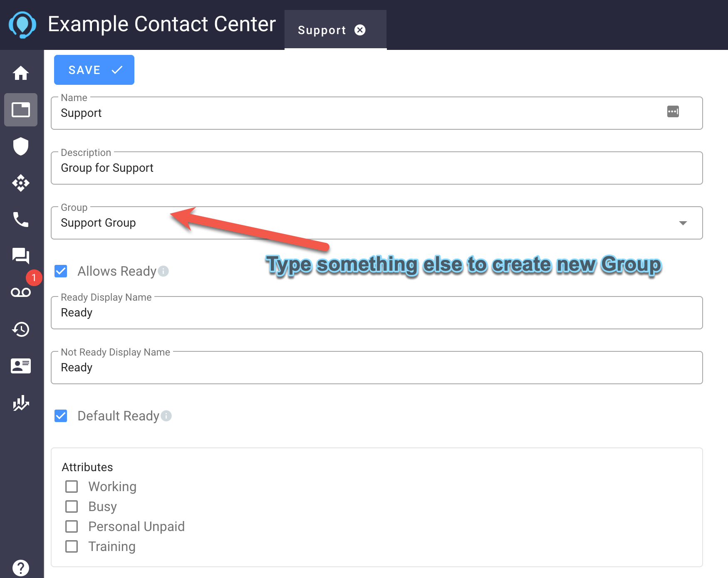This screenshot has height=578, width=728.
Task: Click the Attributes heading text
Action: [x=87, y=467]
